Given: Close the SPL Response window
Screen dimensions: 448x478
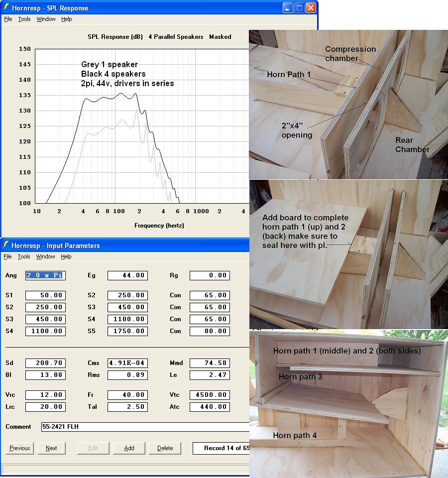Looking at the screenshot, I should 311,7.
